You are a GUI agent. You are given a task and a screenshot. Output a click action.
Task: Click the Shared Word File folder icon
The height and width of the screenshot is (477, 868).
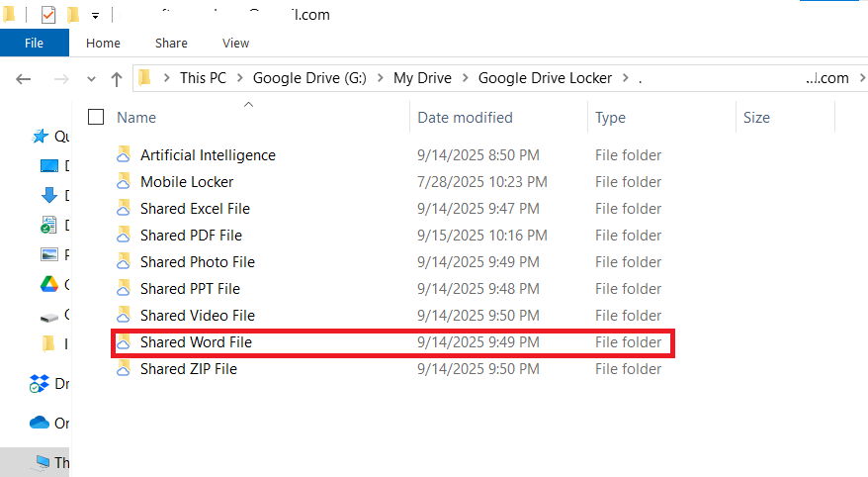tap(124, 342)
